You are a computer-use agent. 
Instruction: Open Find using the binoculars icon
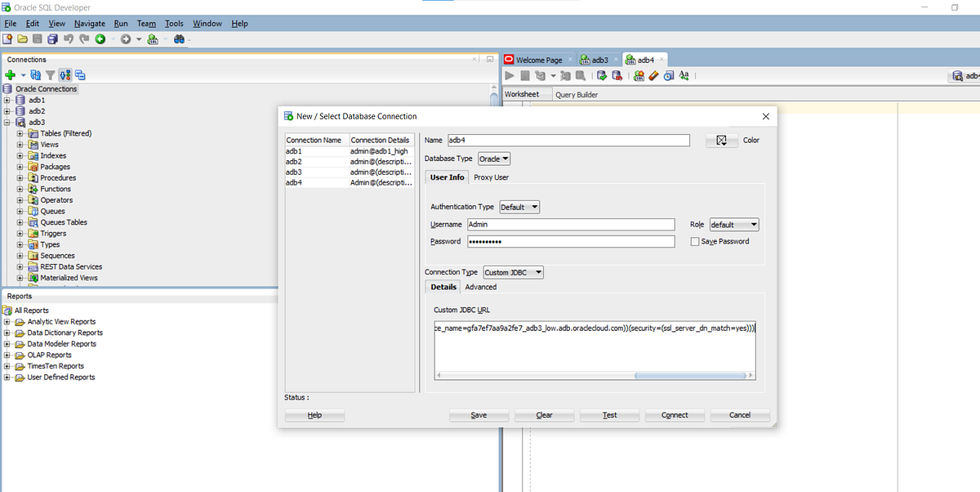pos(180,39)
